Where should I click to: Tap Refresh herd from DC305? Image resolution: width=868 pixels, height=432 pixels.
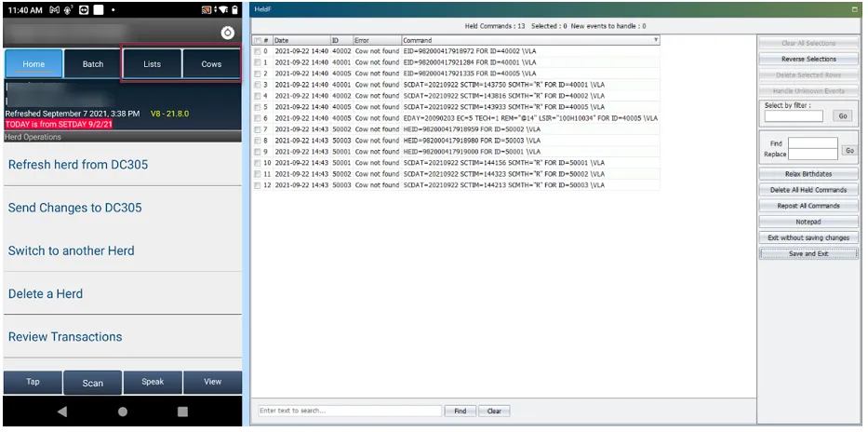click(x=123, y=165)
